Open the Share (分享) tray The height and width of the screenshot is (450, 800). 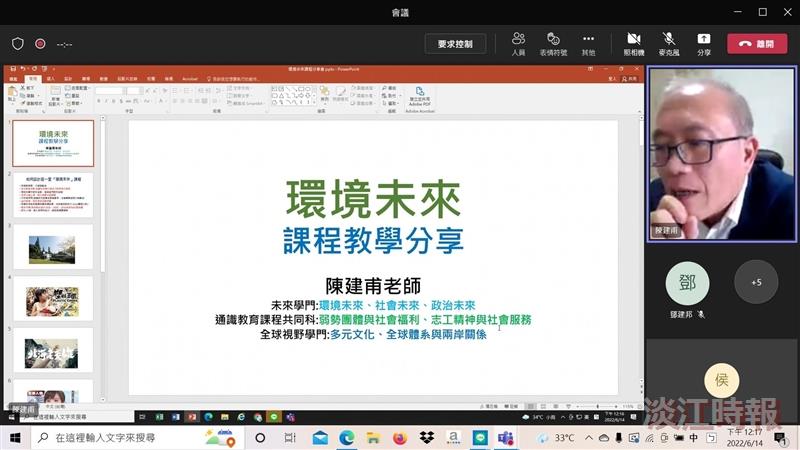[704, 44]
